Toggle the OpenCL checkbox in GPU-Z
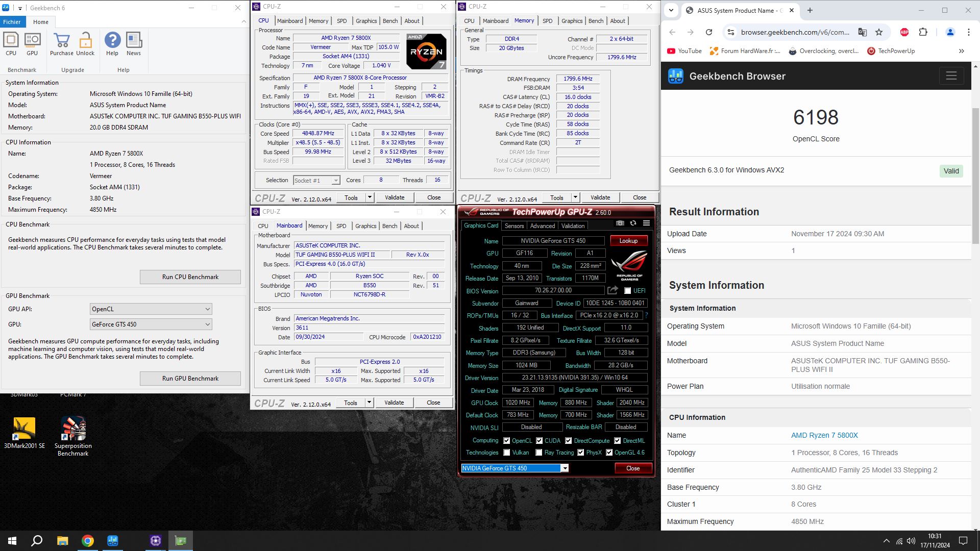 tap(506, 441)
